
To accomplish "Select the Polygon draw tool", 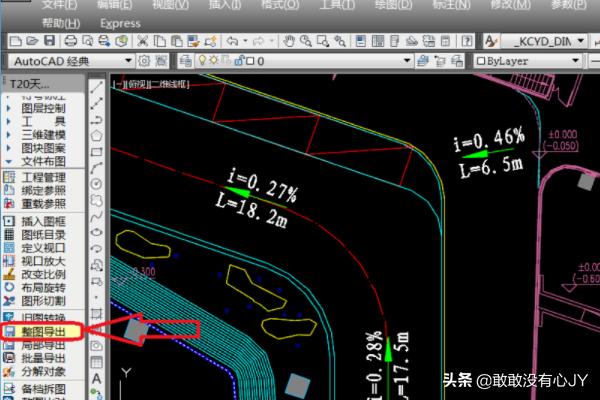I will [96, 136].
